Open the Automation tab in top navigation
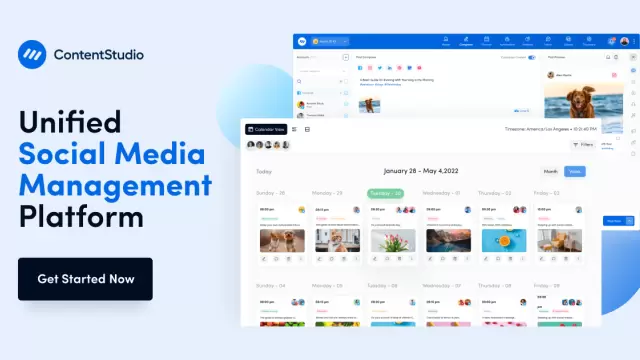The image size is (640, 360). pos(507,41)
